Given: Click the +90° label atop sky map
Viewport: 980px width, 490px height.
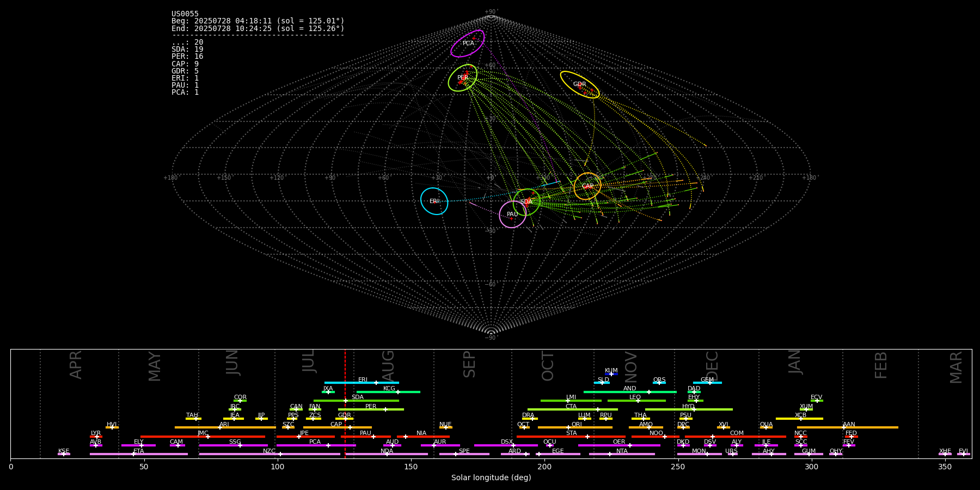Looking at the screenshot, I should [x=491, y=12].
